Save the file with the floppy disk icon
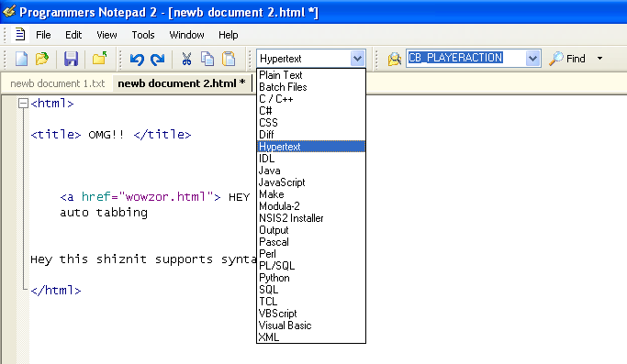 tap(71, 59)
